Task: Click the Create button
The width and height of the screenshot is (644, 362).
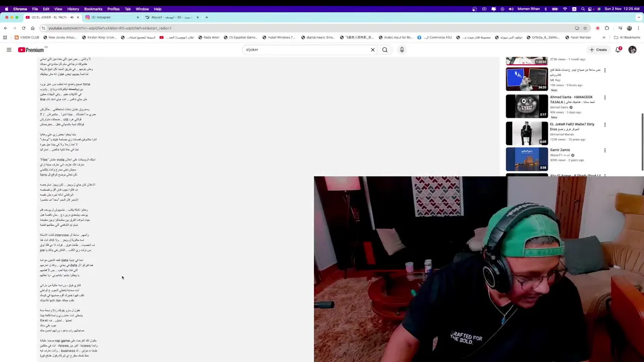Action: point(599,50)
